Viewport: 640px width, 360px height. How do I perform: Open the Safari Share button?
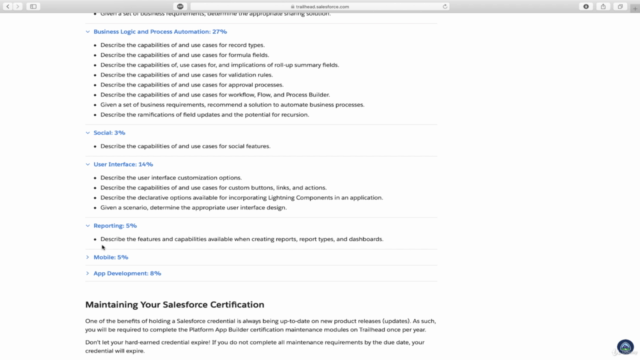603,7
